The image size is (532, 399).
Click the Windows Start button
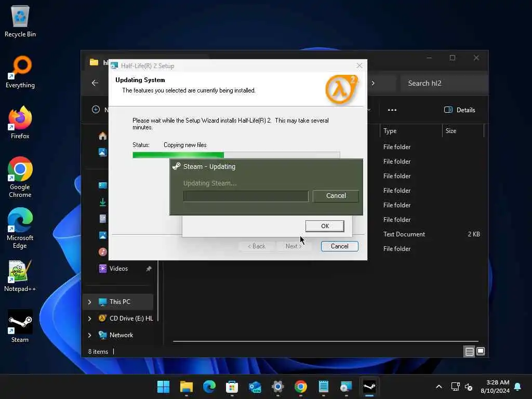(163, 387)
